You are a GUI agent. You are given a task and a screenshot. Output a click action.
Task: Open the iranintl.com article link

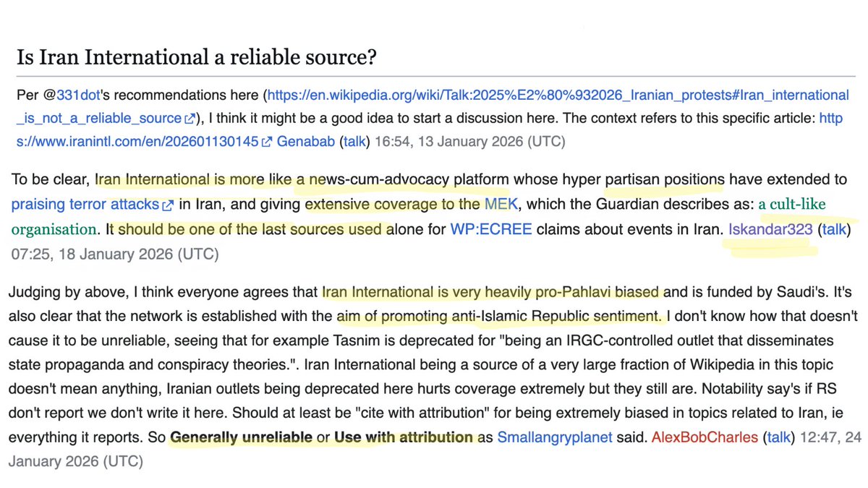coord(430,129)
